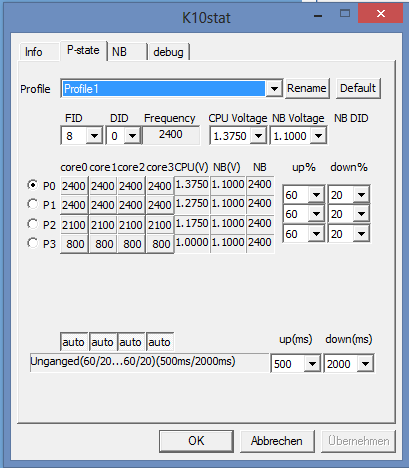Open the NB tab
The width and height of the screenshot is (409, 468).
[x=127, y=52]
